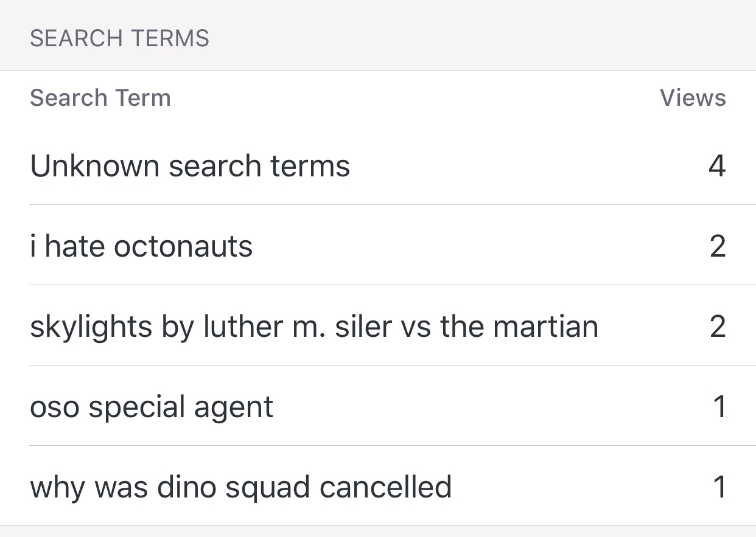Viewport: 756px width, 537px height.
Task: Tap the view count of the skylights row
Action: (x=718, y=327)
